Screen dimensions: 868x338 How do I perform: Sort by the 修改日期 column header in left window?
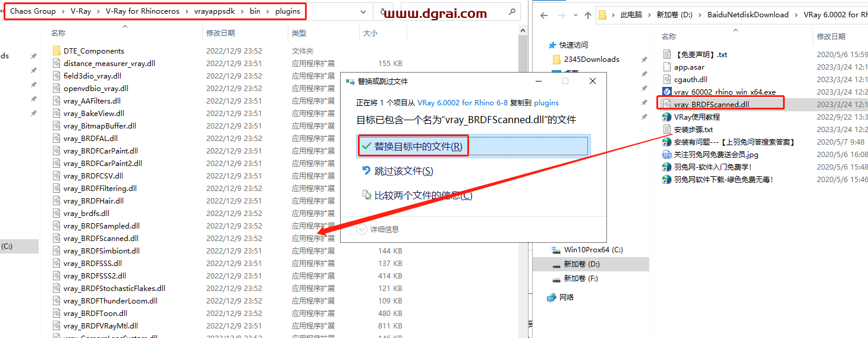220,33
